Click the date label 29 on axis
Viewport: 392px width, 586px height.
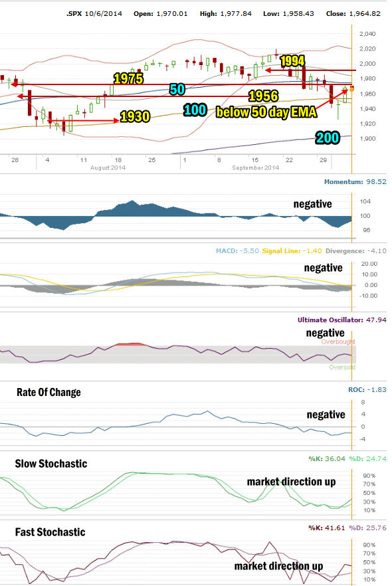324,160
